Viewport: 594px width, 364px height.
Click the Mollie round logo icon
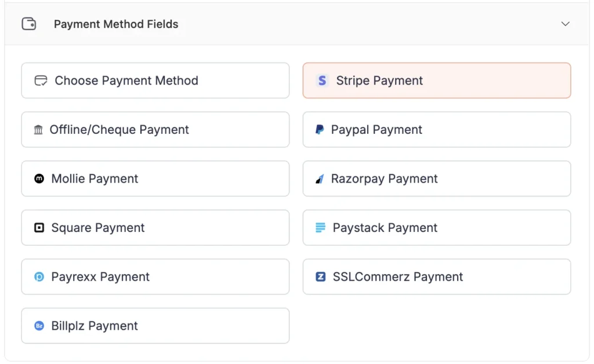(x=39, y=179)
